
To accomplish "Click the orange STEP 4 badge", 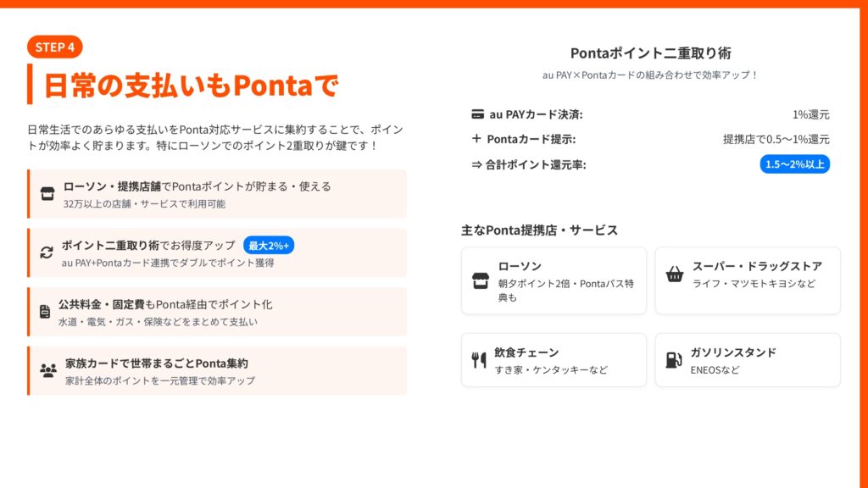I will point(55,47).
